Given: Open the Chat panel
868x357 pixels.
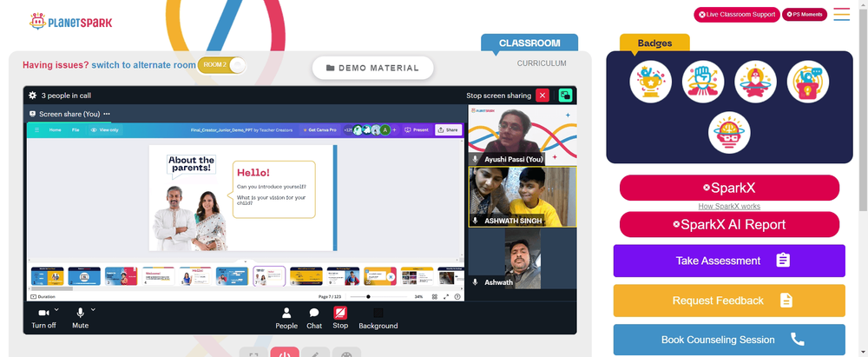Looking at the screenshot, I should (x=314, y=318).
